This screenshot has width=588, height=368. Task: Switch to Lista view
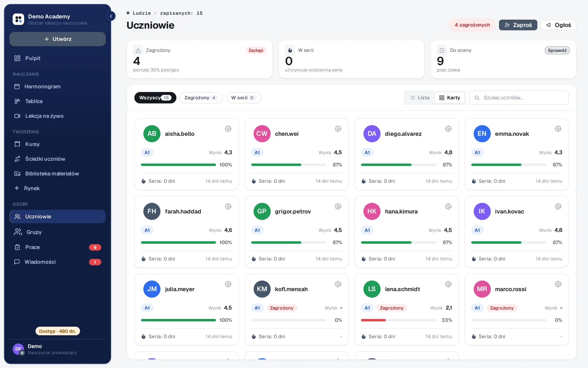[x=420, y=98]
